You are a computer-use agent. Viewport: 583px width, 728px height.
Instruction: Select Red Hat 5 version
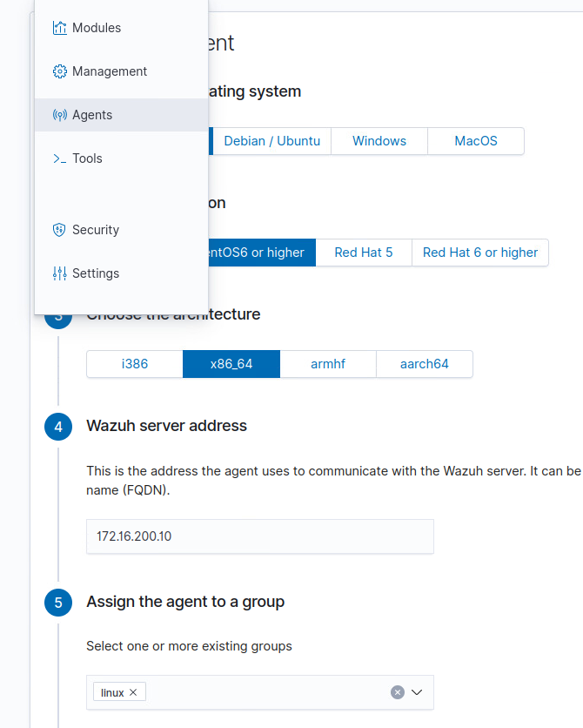tap(363, 253)
